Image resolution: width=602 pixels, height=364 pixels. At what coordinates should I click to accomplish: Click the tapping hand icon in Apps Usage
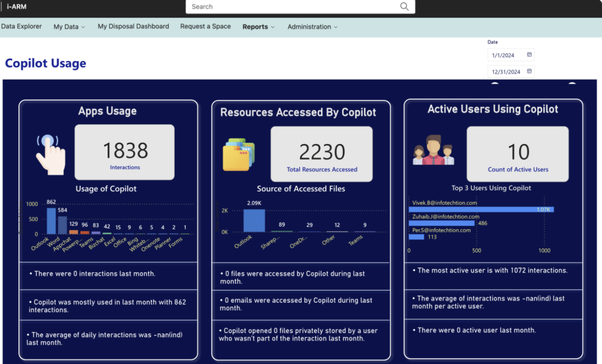[51, 154]
